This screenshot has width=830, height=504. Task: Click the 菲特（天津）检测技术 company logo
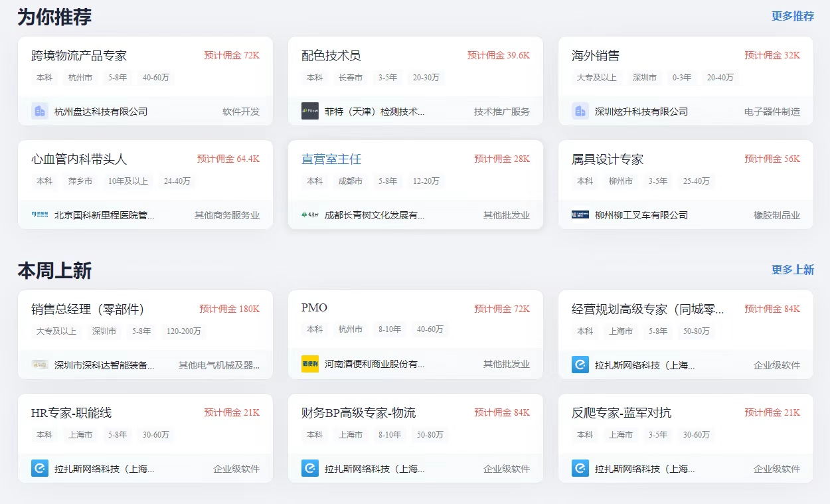tap(310, 111)
